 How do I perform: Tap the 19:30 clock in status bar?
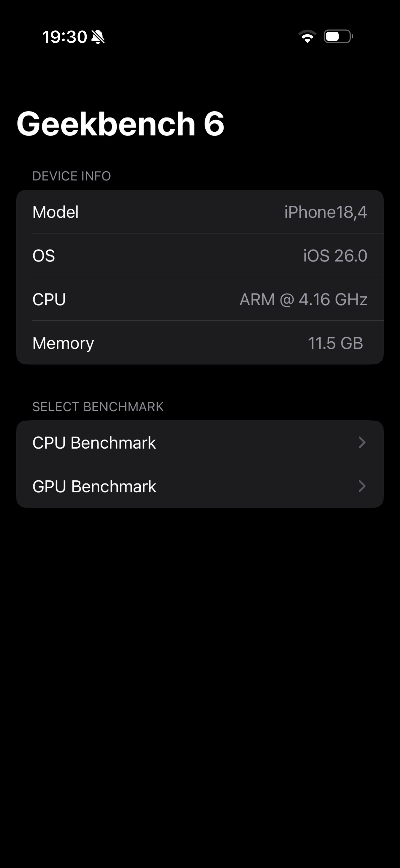64,37
